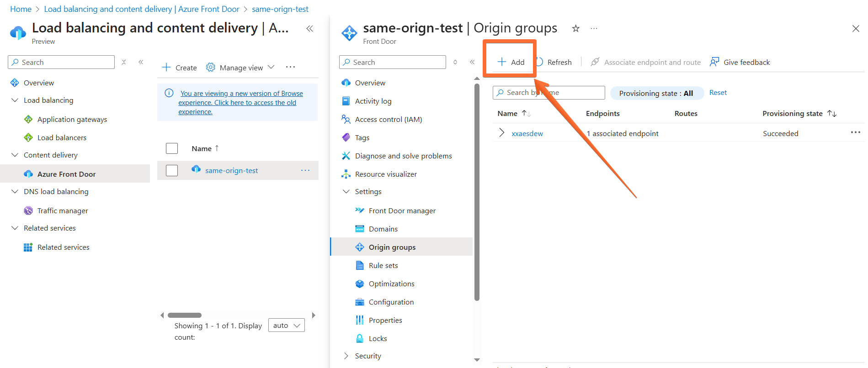Open Load balancing and content delivery breadcrumb
This screenshot has height=368, width=868.
coord(142,9)
